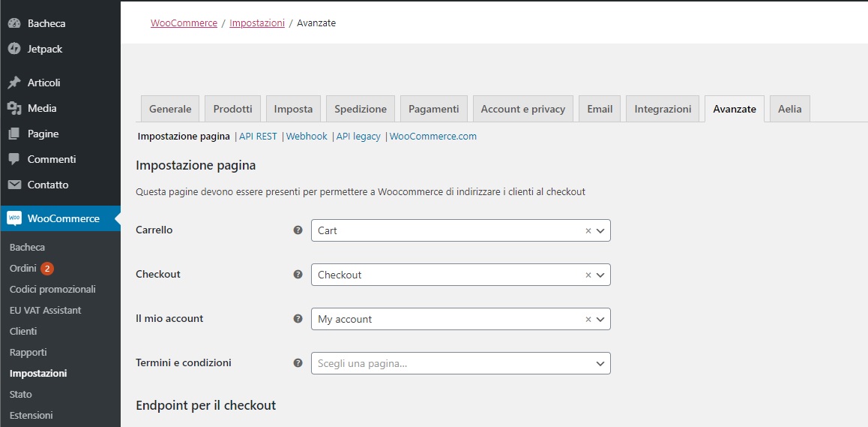Switch to the Prodotti tab
868x427 pixels.
tap(233, 109)
